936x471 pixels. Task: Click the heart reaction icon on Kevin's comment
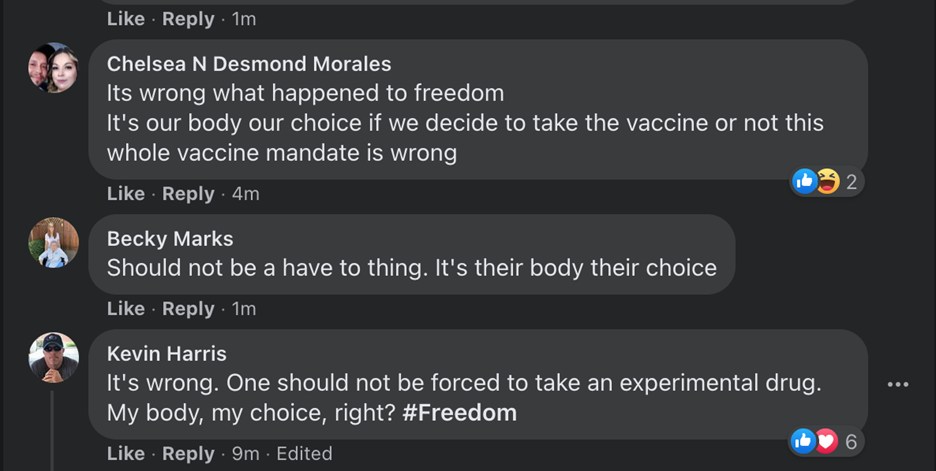[826, 441]
